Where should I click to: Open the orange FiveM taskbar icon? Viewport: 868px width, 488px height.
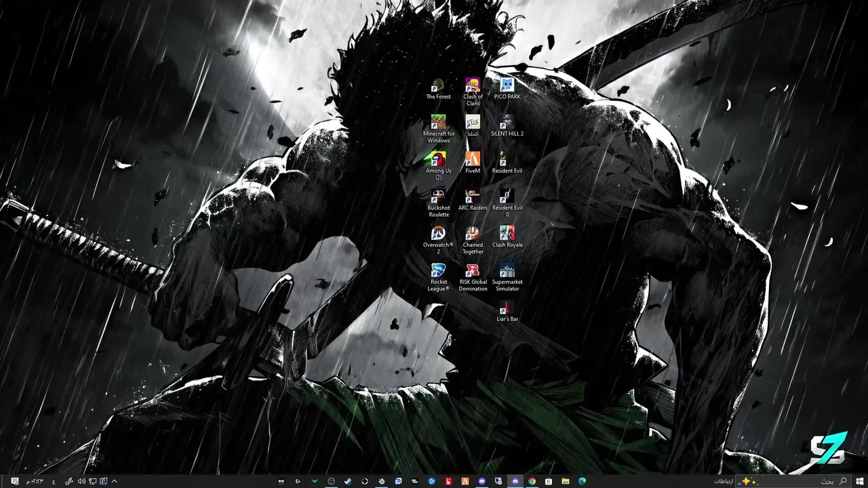(x=465, y=481)
